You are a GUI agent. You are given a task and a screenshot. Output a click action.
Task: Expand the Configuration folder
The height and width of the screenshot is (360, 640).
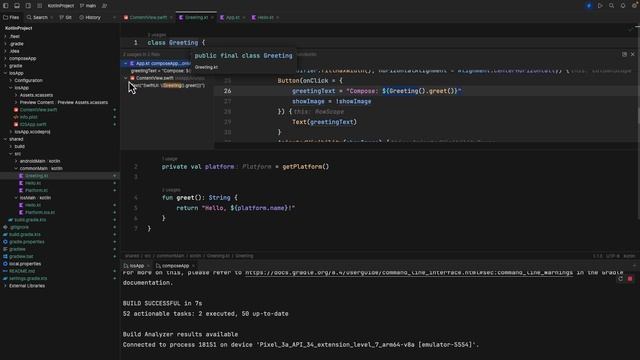[11, 80]
